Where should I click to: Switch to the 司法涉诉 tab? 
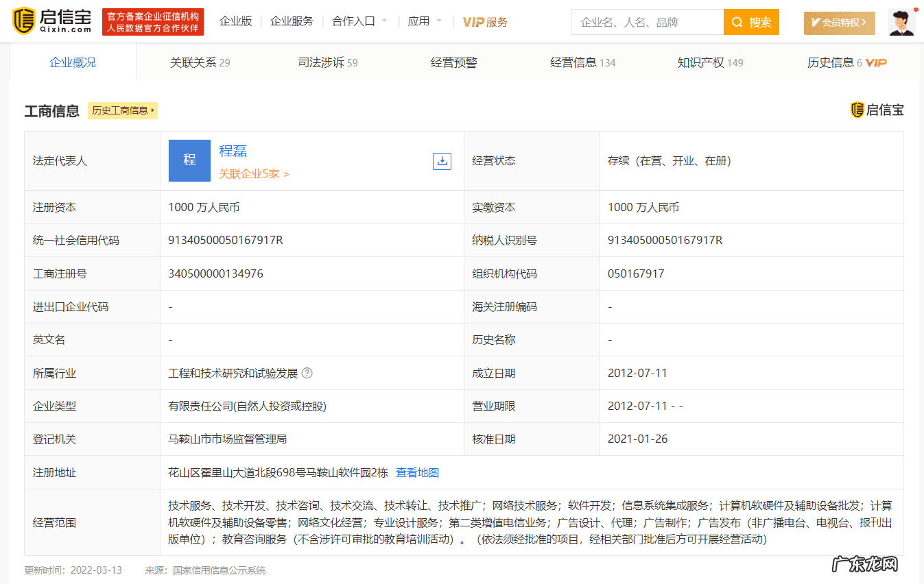pyautogui.click(x=327, y=62)
